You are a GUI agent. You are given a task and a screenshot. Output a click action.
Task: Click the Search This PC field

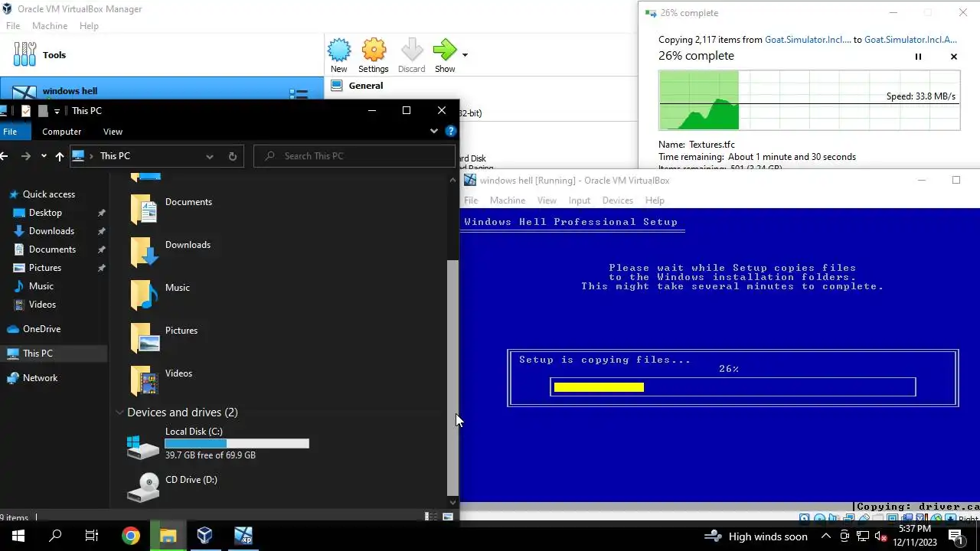coord(354,156)
